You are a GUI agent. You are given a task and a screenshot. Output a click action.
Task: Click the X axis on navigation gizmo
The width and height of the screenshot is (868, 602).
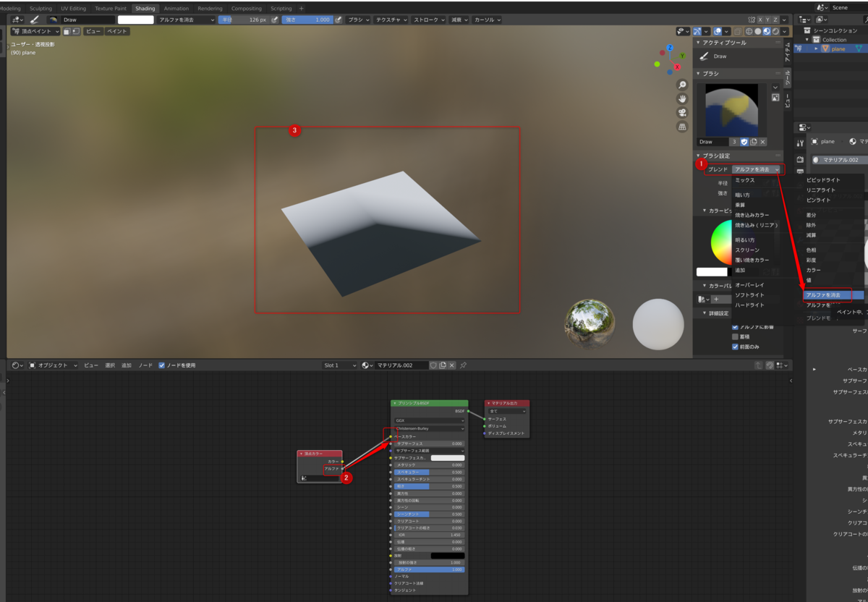click(678, 67)
